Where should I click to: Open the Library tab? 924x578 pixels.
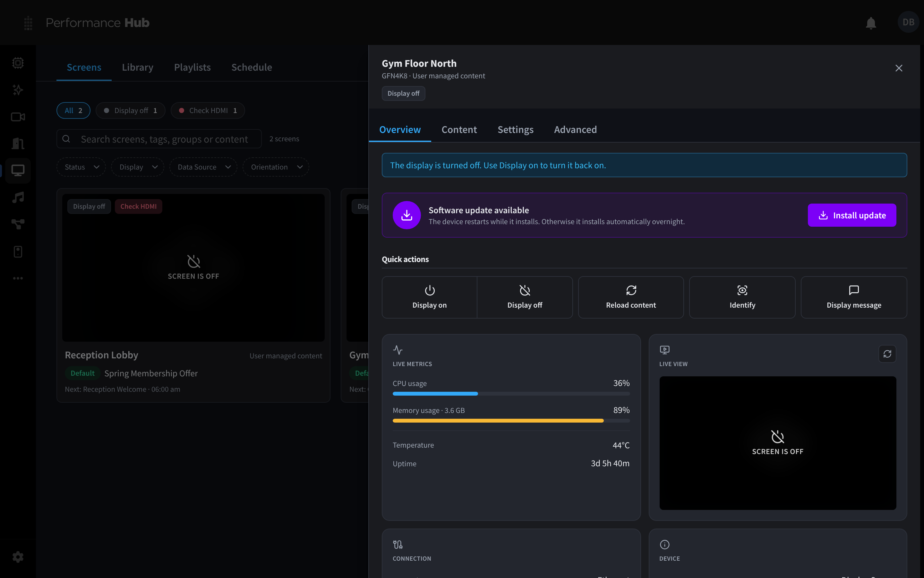(x=137, y=67)
